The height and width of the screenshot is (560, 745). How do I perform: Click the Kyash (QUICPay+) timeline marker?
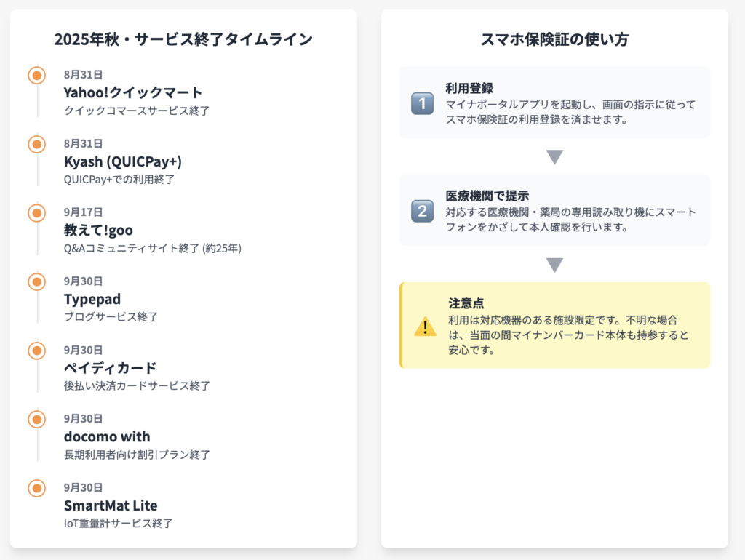pos(36,144)
